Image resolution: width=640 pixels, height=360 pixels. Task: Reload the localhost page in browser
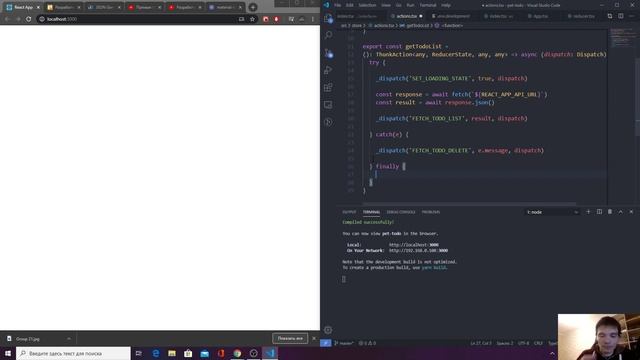(x=28, y=19)
